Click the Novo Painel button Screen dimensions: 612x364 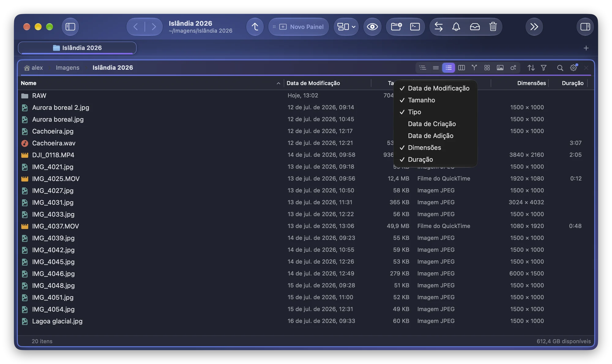[298, 27]
